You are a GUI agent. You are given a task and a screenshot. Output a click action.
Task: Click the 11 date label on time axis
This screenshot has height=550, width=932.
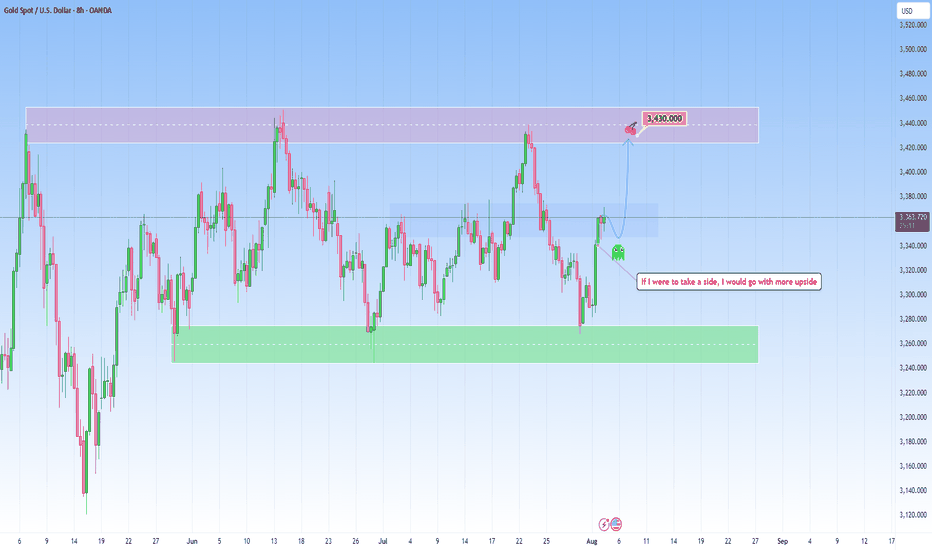point(646,541)
